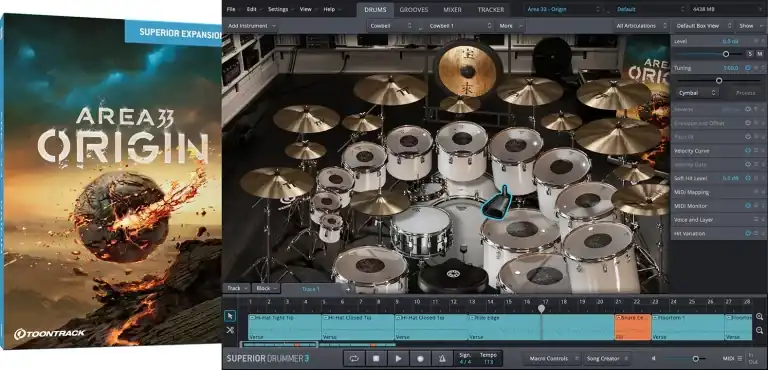Image resolution: width=768 pixels, height=370 pixels.
Task: Toggle Soft Hit Level power button
Action: pos(748,178)
